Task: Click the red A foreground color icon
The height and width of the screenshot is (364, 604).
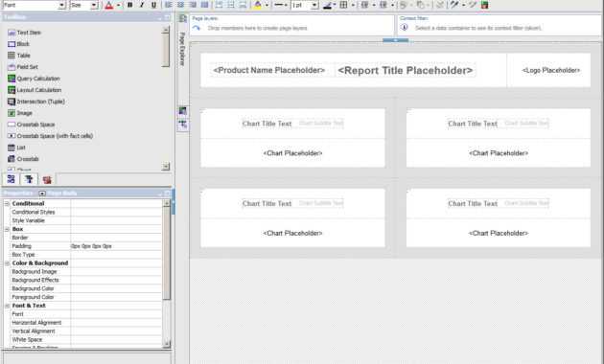Action: click(x=109, y=5)
